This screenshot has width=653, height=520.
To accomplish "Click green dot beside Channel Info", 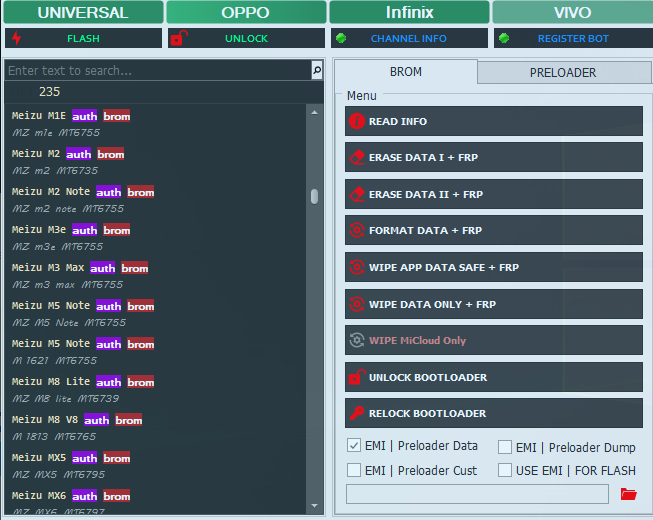I will pos(341,38).
